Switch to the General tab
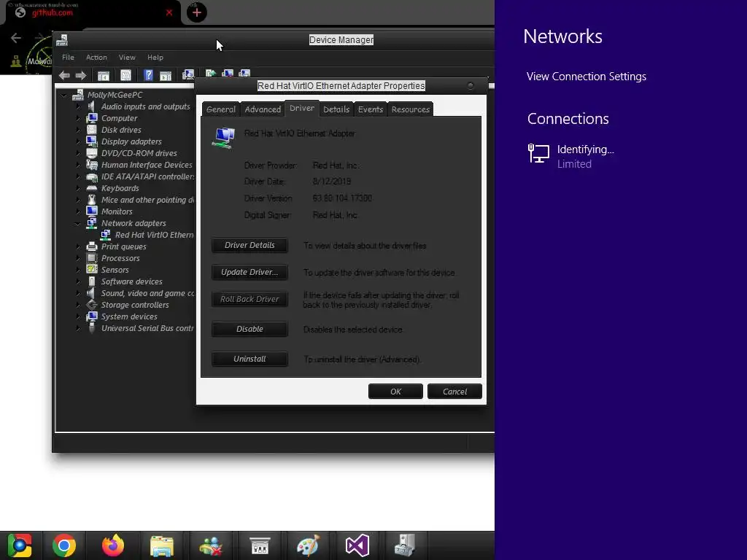This screenshot has height=560, width=747. [221, 109]
